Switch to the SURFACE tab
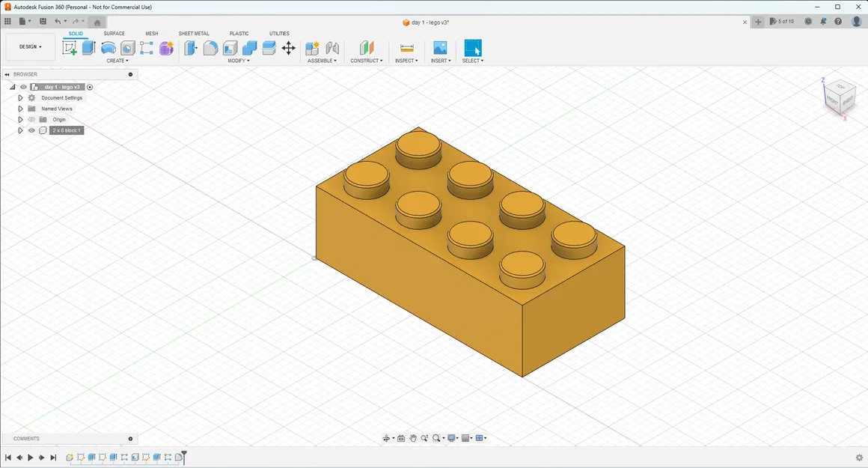 click(x=114, y=34)
